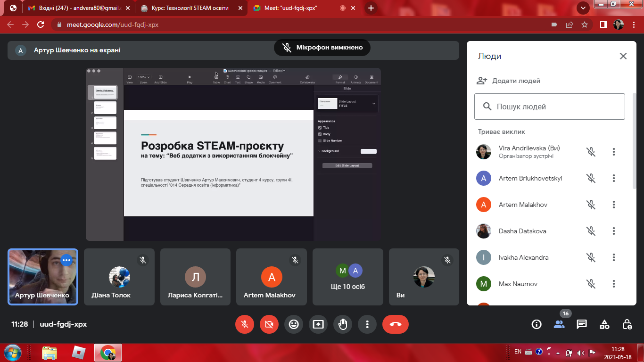Open options menu for Artem Briukhovetskyi
The width and height of the screenshot is (644, 362).
(614, 178)
